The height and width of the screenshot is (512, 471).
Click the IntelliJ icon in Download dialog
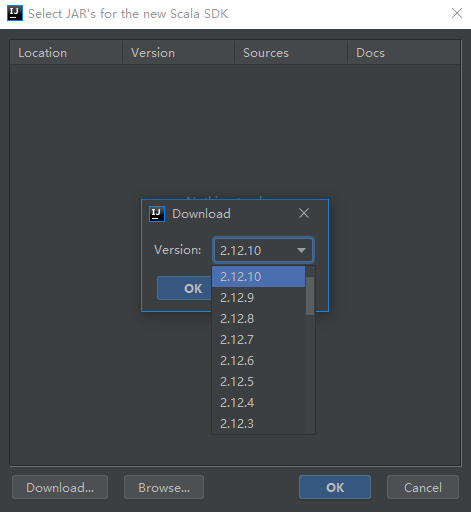pos(157,214)
